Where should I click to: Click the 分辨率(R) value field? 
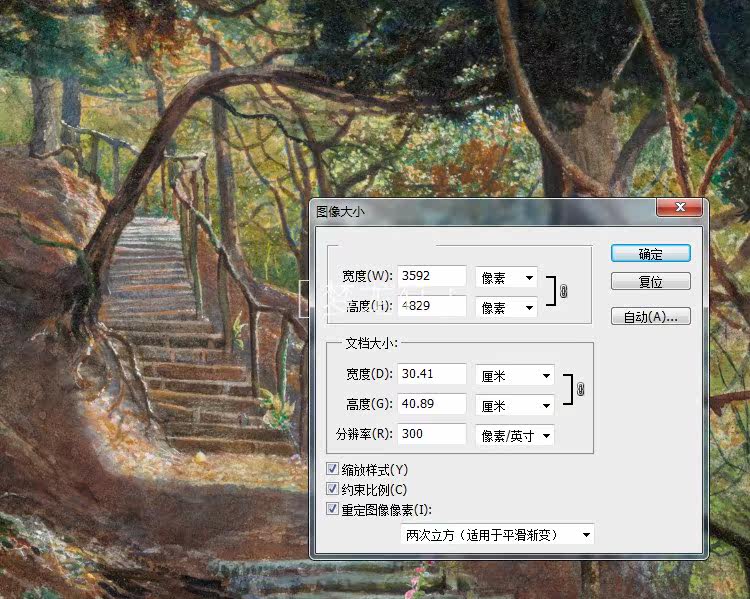point(431,434)
